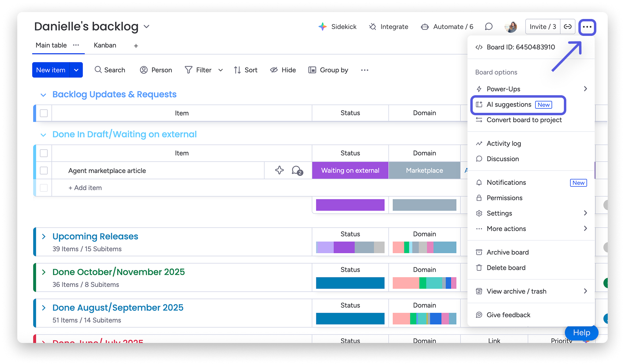Copy board link via chain icon
This screenshot has width=625, height=364.
[568, 27]
